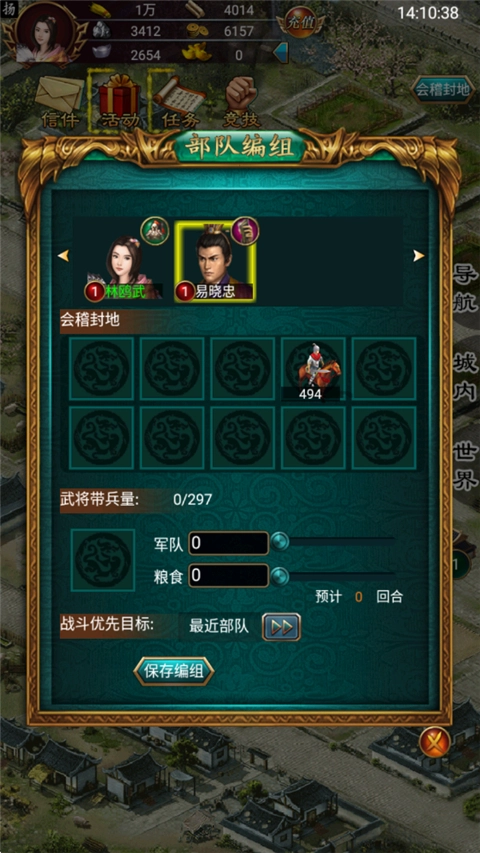Open the 世界 side menu item
This screenshot has height=853, width=480.
point(466,467)
